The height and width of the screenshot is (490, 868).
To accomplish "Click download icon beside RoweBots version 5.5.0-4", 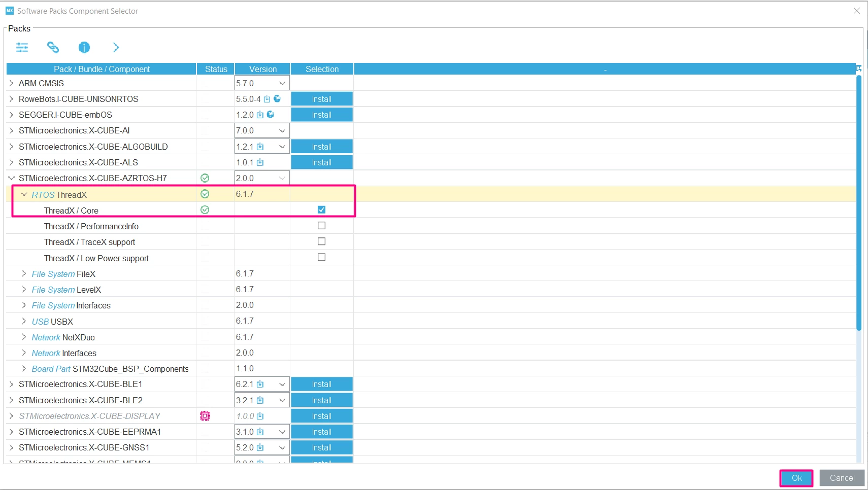I will coord(267,99).
